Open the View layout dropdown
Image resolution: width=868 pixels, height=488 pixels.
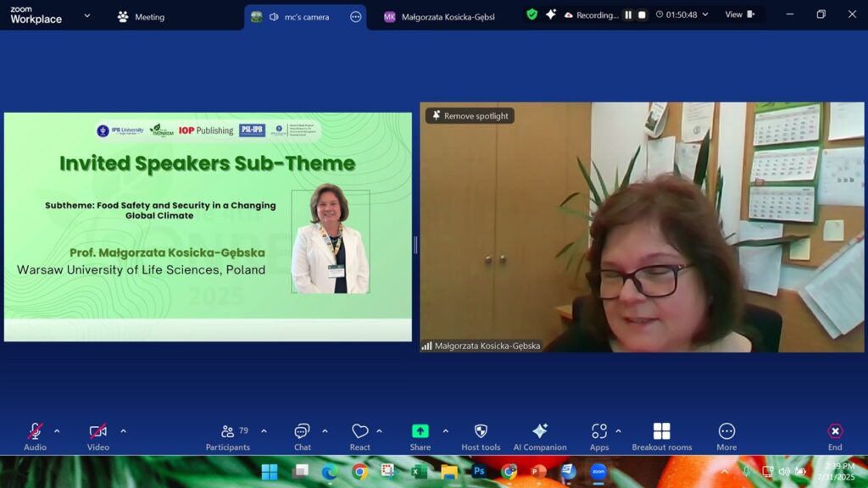click(x=738, y=14)
